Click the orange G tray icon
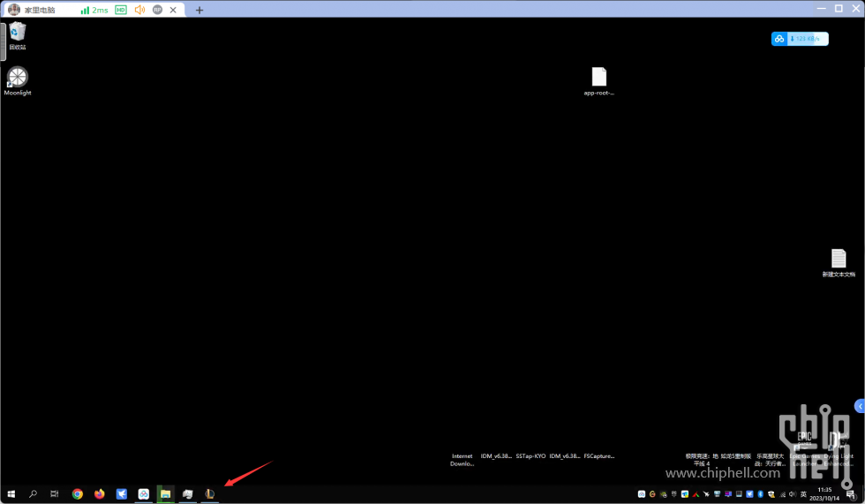This screenshot has width=865, height=504. click(x=652, y=494)
